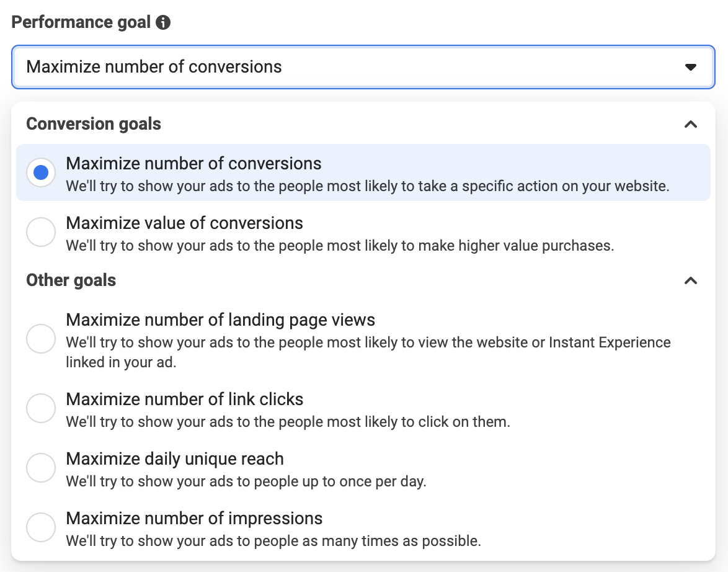
Task: Collapse Other goals using its chevron icon
Action: click(x=691, y=280)
